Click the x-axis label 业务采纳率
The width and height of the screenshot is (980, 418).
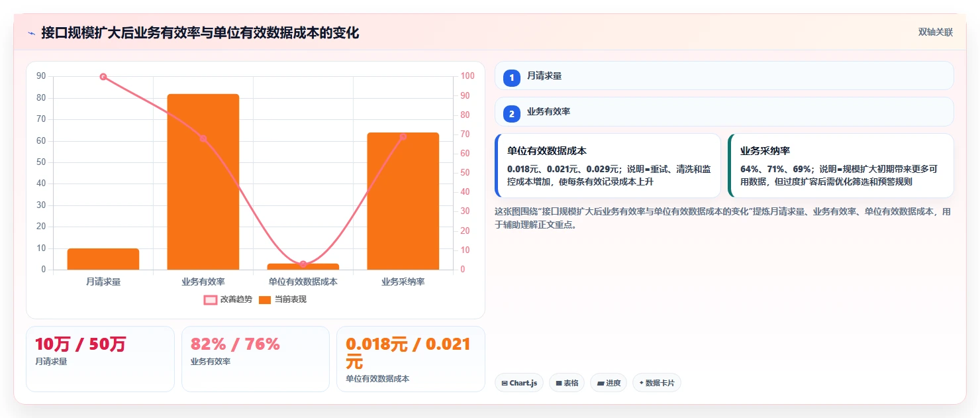click(x=403, y=282)
